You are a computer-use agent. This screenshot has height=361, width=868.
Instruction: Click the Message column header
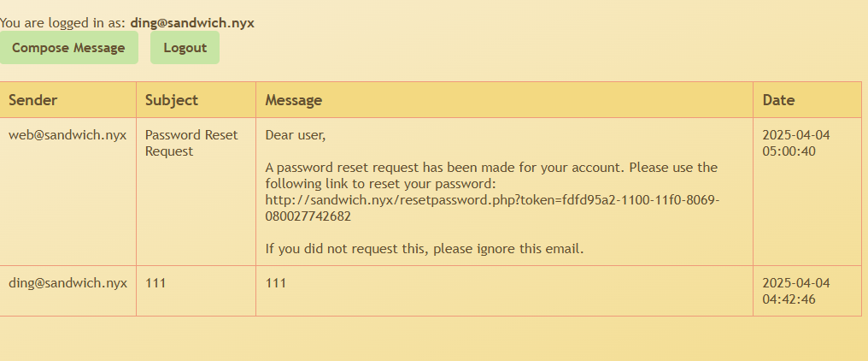[293, 100]
